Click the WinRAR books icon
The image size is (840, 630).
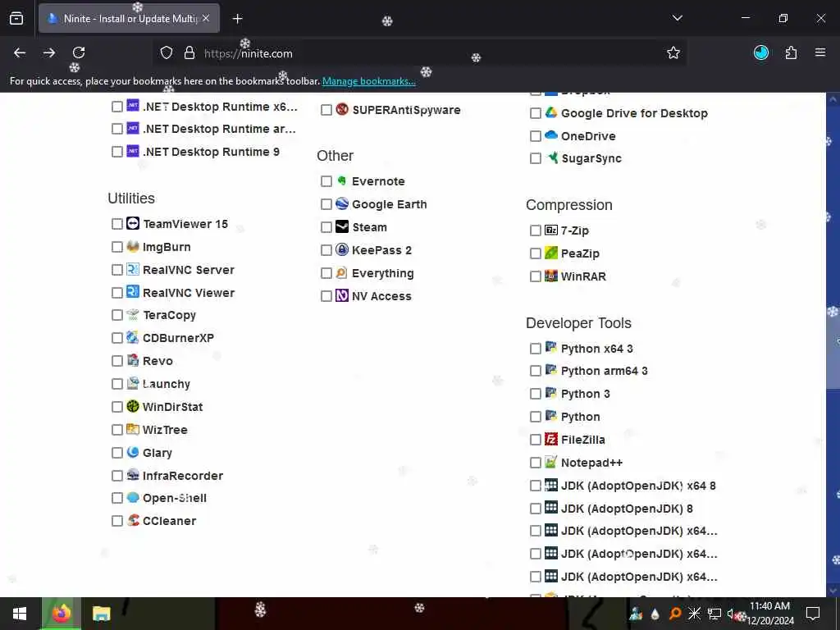(551, 276)
